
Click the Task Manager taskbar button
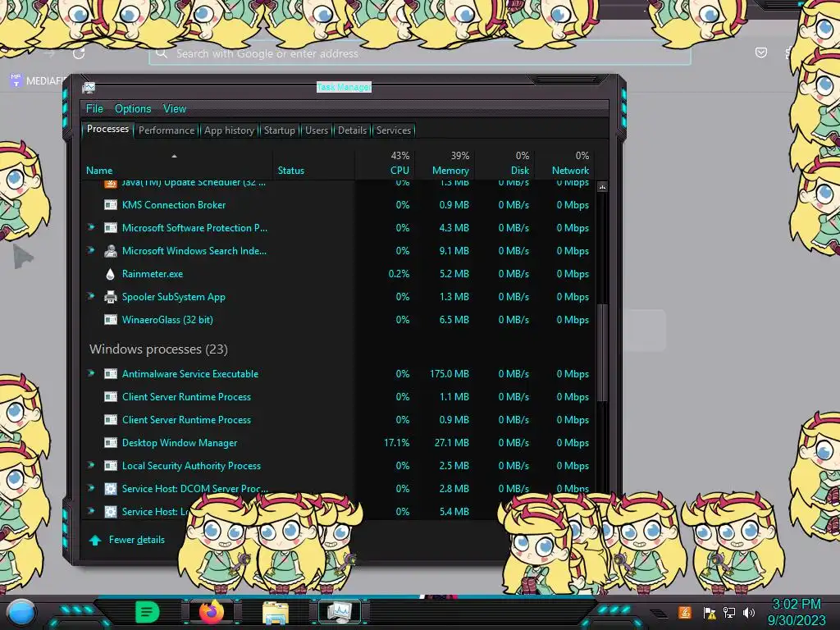[x=340, y=612]
